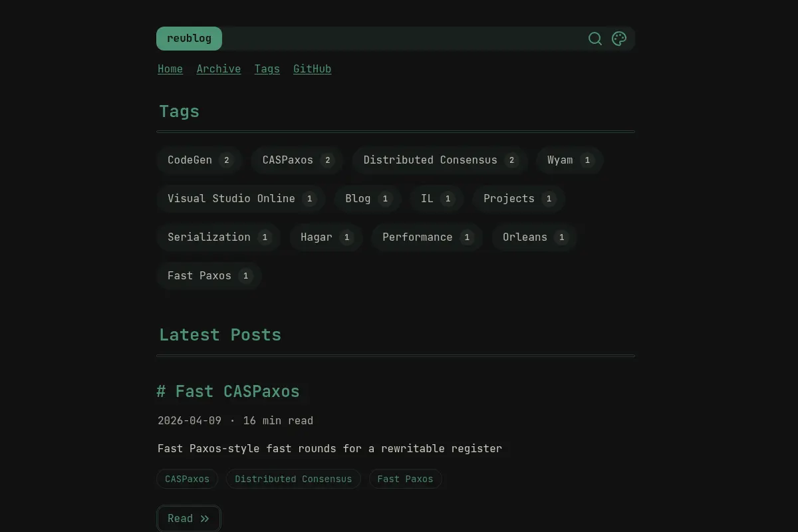Select the Distributed Consensus tag with count 2
Viewport: 798px width, 532px height.
[x=440, y=160]
